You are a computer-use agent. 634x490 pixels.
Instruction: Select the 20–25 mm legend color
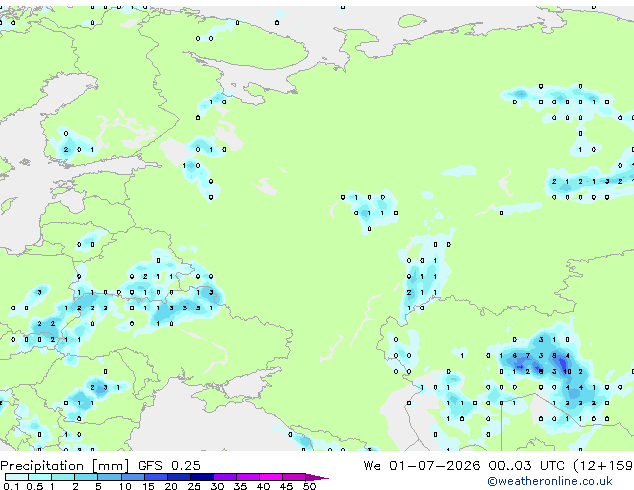pyautogui.click(x=179, y=477)
